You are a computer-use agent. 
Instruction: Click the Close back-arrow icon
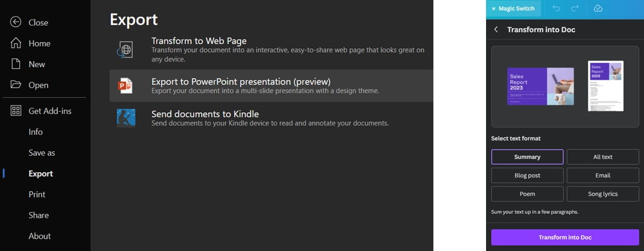pyautogui.click(x=16, y=22)
